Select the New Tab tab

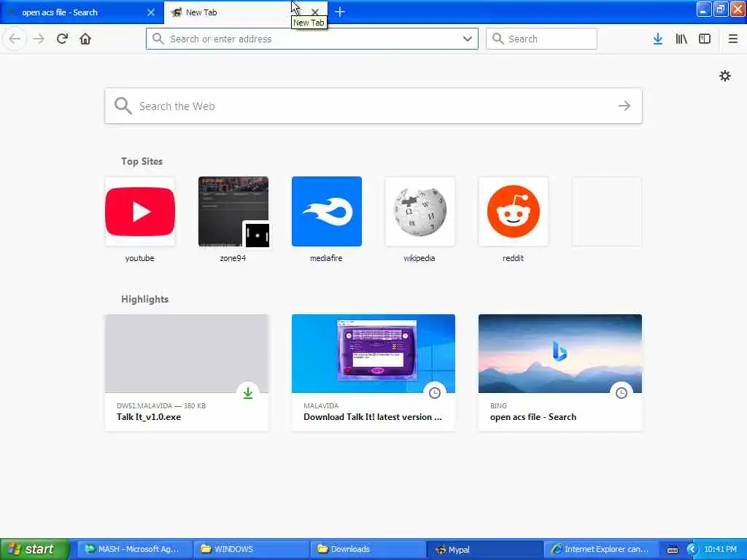[245, 12]
